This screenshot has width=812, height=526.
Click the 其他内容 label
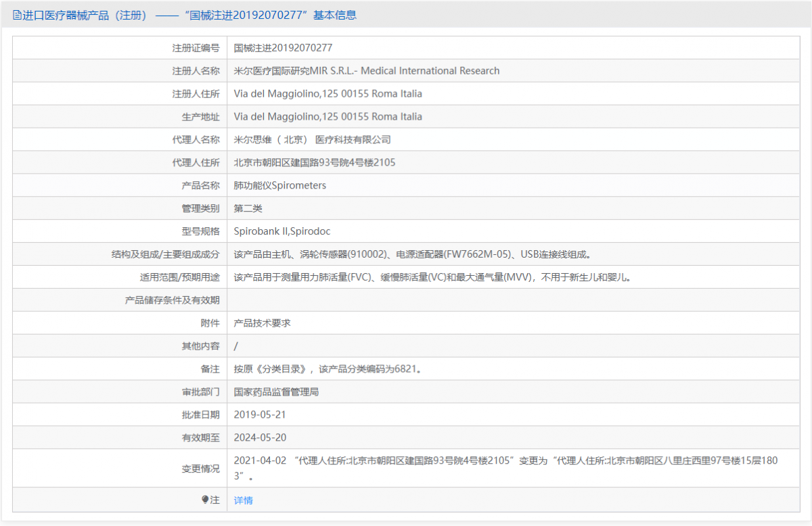(x=201, y=346)
